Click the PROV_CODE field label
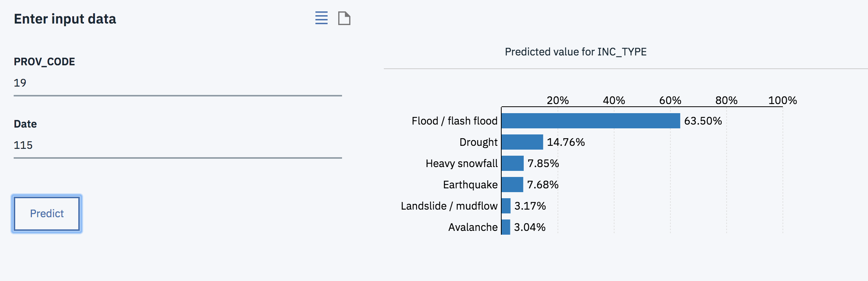This screenshot has height=281, width=868. [44, 62]
